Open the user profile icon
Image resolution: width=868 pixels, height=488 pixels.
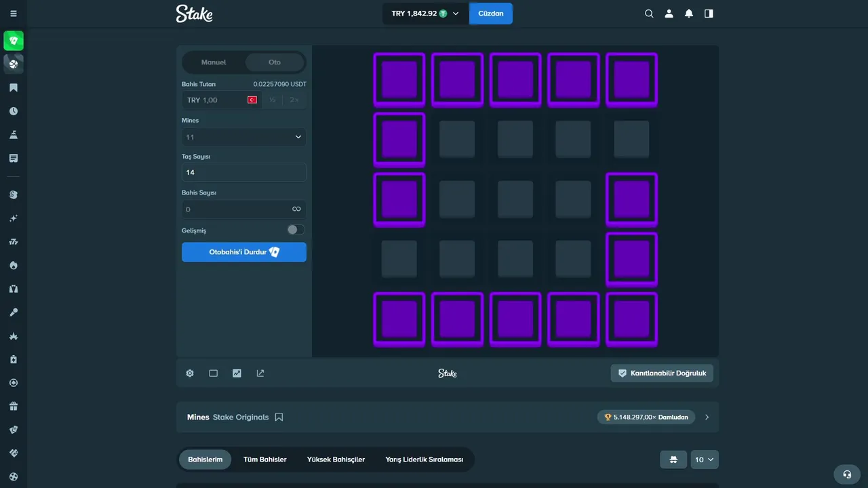[669, 14]
